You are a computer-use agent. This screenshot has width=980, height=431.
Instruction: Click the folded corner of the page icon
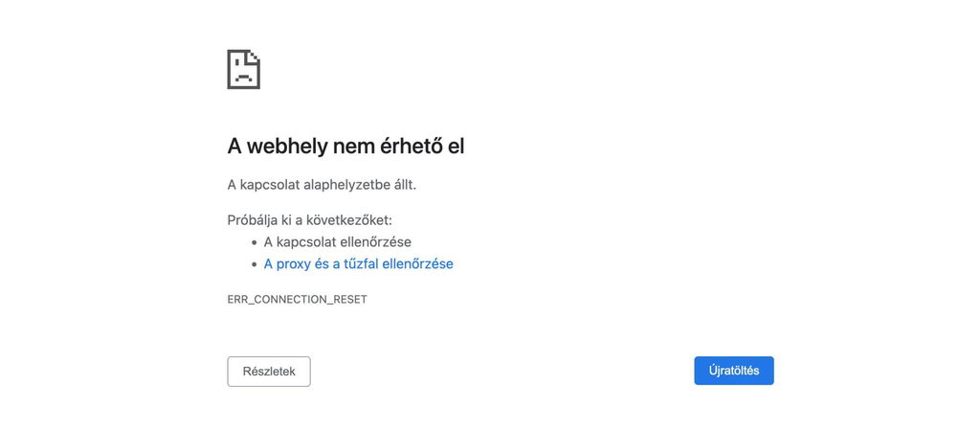(253, 57)
